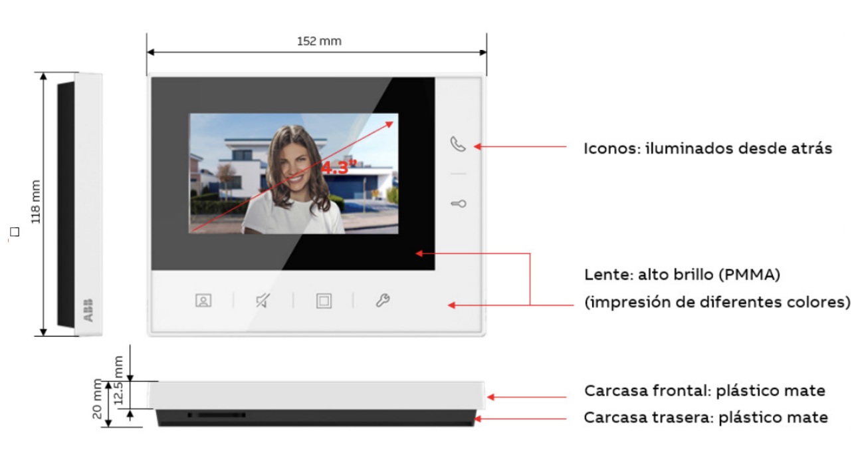Viewport: 868px width, 475px height.
Task: Tap the wrench settings icon
Action: point(383,301)
